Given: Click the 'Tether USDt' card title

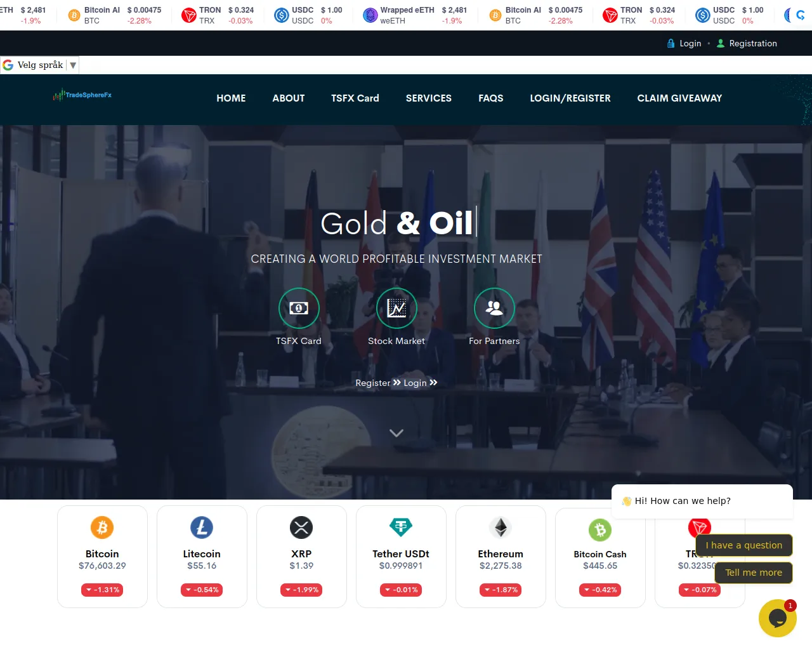Looking at the screenshot, I should 401,554.
